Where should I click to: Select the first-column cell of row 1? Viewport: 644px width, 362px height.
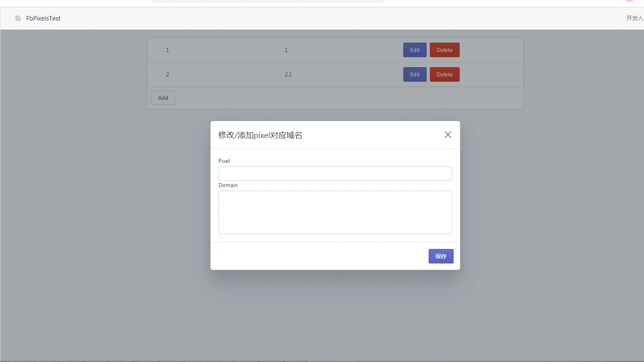(x=167, y=50)
